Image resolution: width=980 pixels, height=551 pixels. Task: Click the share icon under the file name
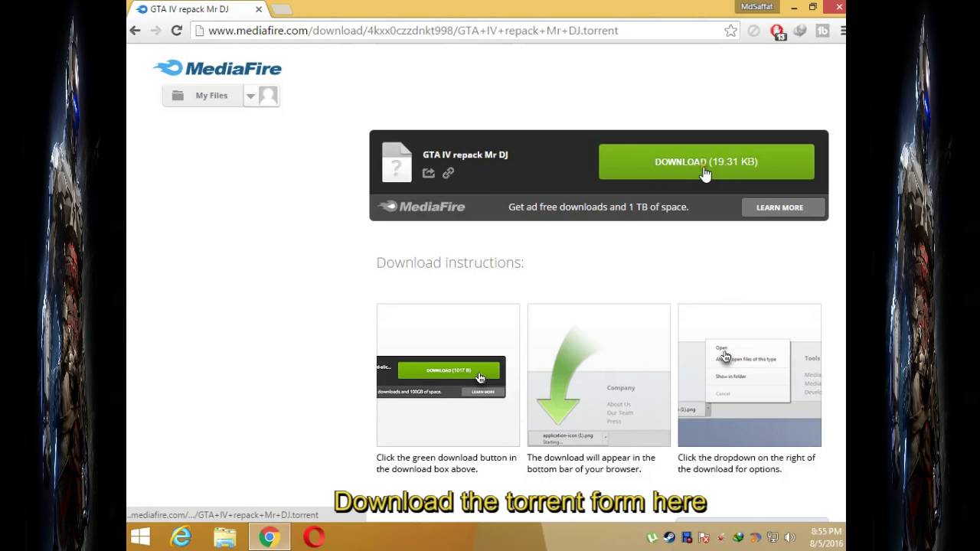click(429, 173)
